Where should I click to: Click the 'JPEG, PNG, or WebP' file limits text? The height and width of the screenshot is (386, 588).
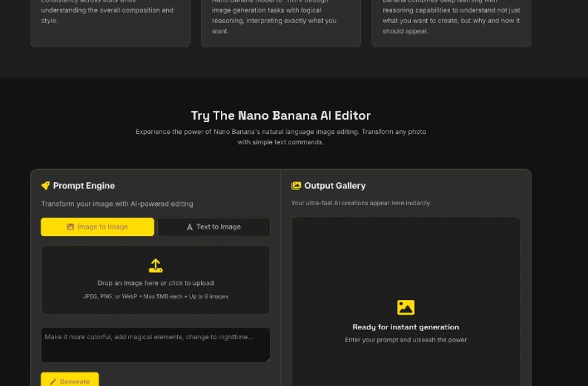(155, 297)
